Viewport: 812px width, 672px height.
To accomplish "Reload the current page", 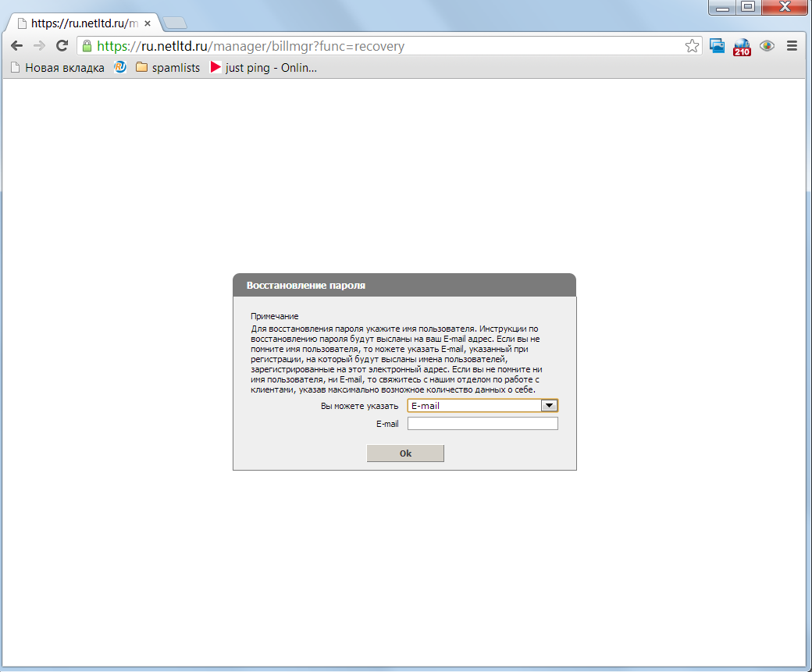I will click(62, 46).
